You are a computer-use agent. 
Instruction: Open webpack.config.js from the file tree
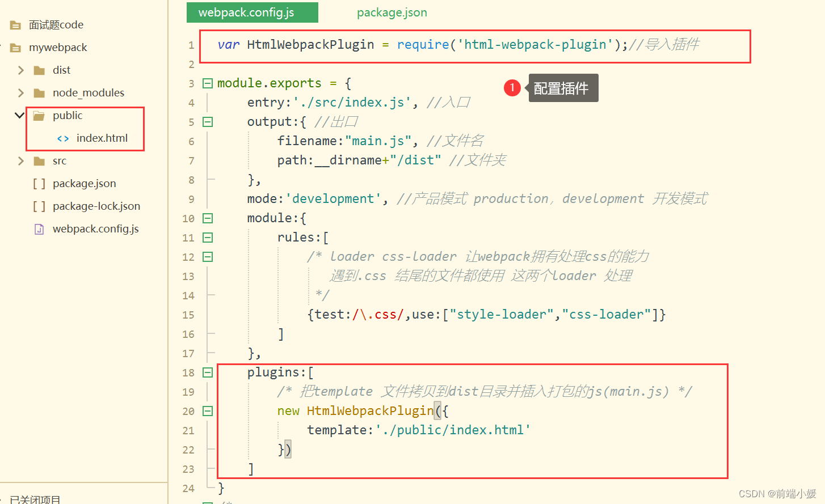pyautogui.click(x=95, y=229)
